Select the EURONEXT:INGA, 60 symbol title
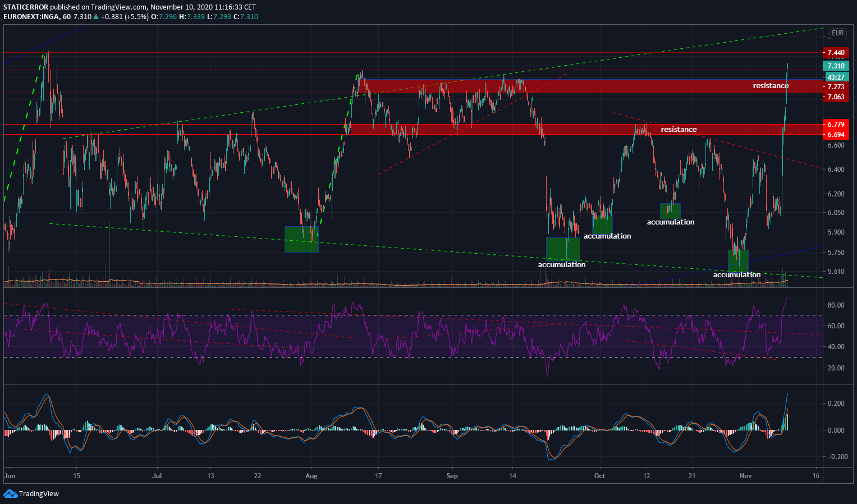Viewport: 857px width, 504px height. pos(37,17)
